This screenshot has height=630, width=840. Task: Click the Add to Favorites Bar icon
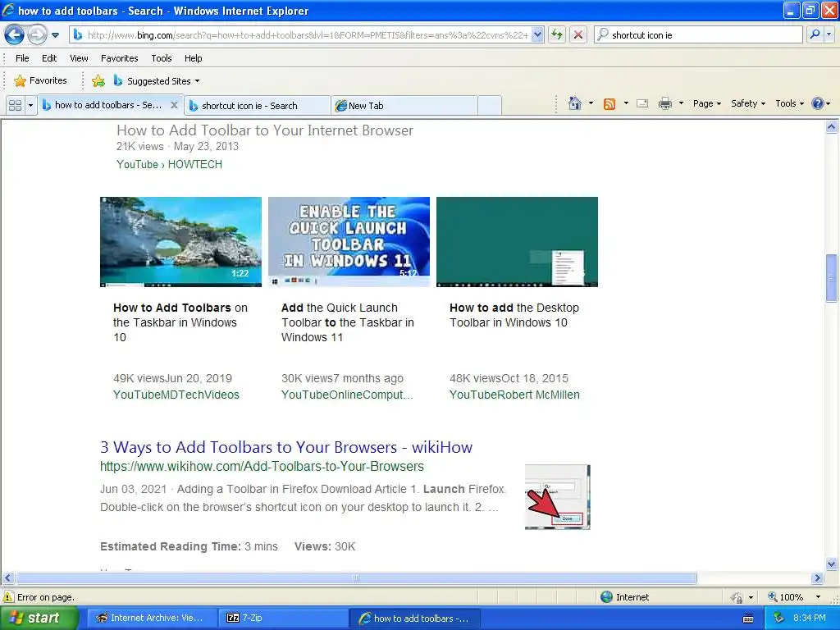tap(98, 81)
